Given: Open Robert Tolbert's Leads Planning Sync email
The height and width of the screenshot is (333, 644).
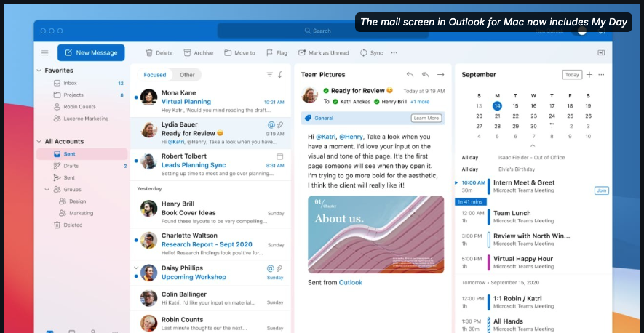Looking at the screenshot, I should click(210, 164).
